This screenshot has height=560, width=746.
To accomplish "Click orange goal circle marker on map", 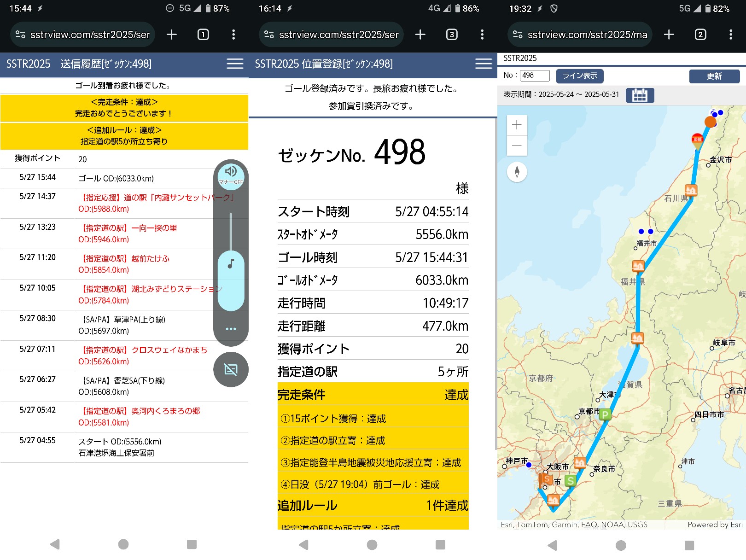I will tap(711, 122).
